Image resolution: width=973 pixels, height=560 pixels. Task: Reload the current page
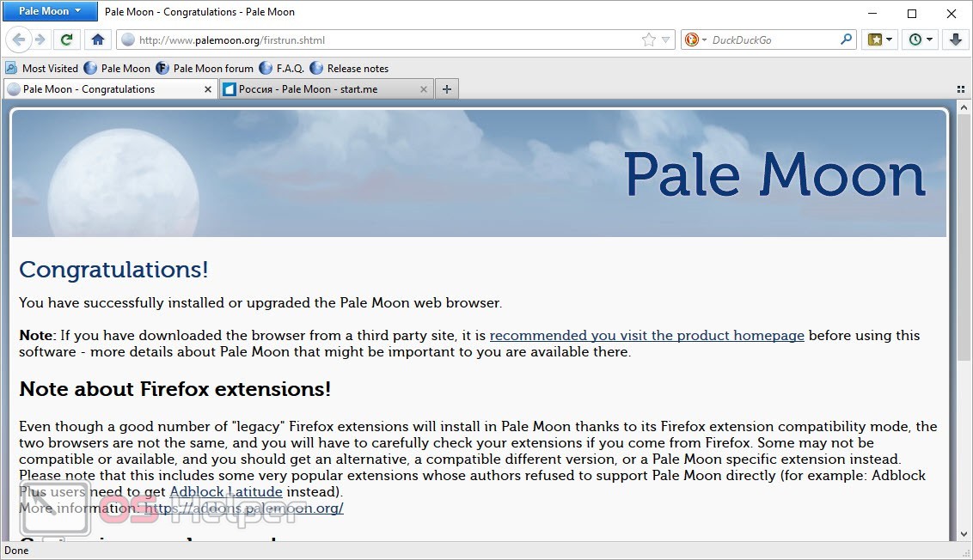tap(66, 40)
